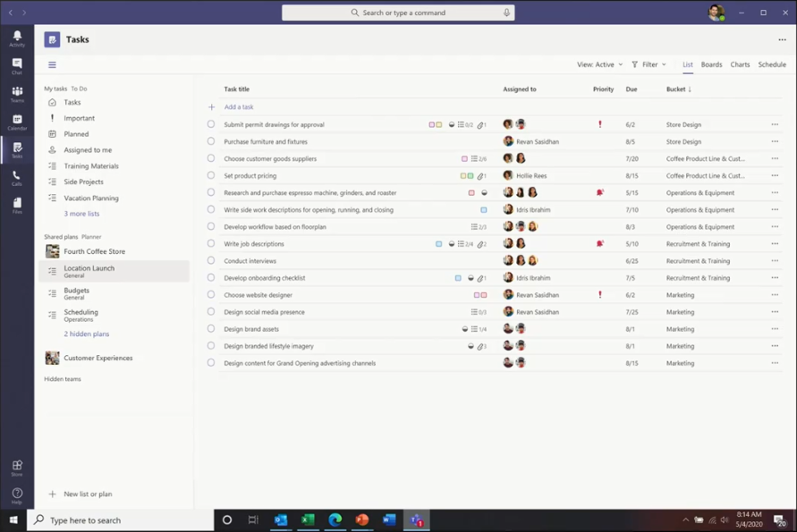Switch to the List view tab
The height and width of the screenshot is (532, 797).
tap(688, 64)
